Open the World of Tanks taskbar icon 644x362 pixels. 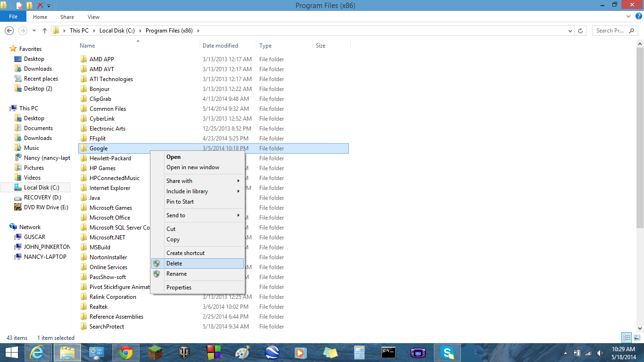tap(184, 353)
